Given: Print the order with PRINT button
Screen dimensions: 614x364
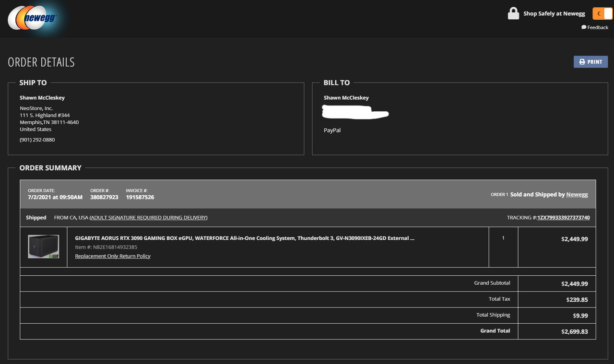Looking at the screenshot, I should [x=590, y=62].
